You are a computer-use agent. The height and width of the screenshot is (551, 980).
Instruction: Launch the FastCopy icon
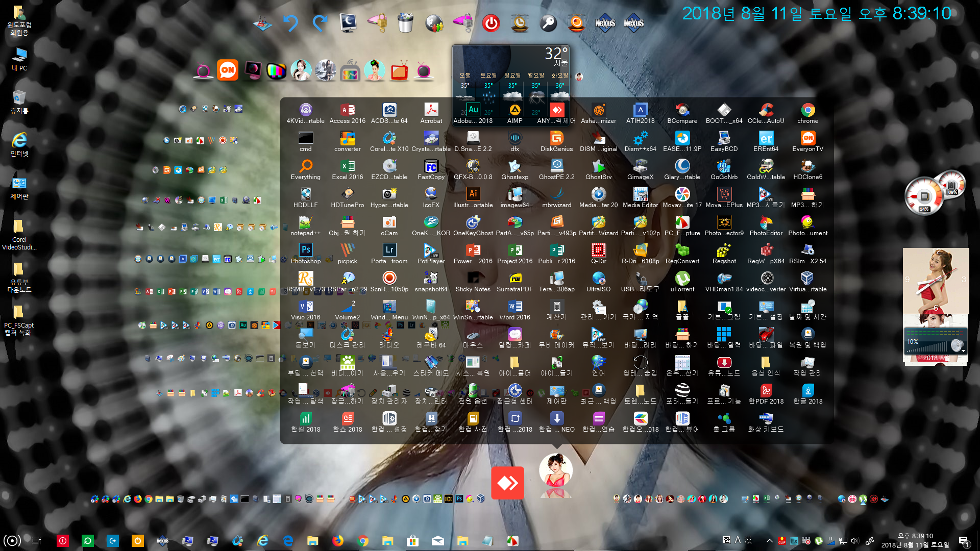(431, 169)
